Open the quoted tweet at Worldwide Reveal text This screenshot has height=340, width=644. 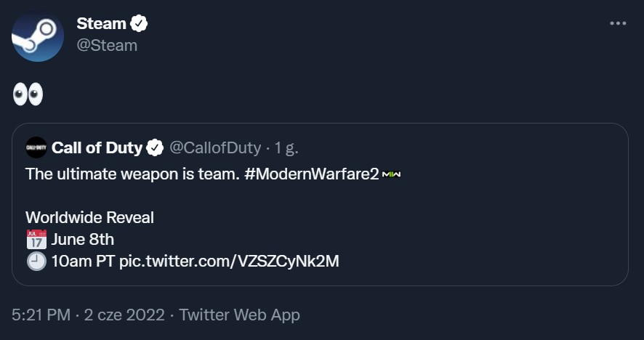click(89, 217)
